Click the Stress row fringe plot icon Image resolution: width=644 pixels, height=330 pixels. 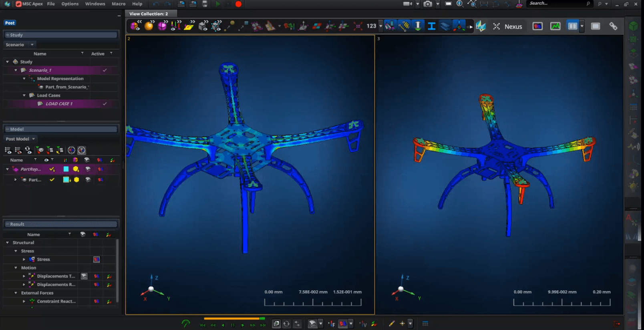pos(97,260)
